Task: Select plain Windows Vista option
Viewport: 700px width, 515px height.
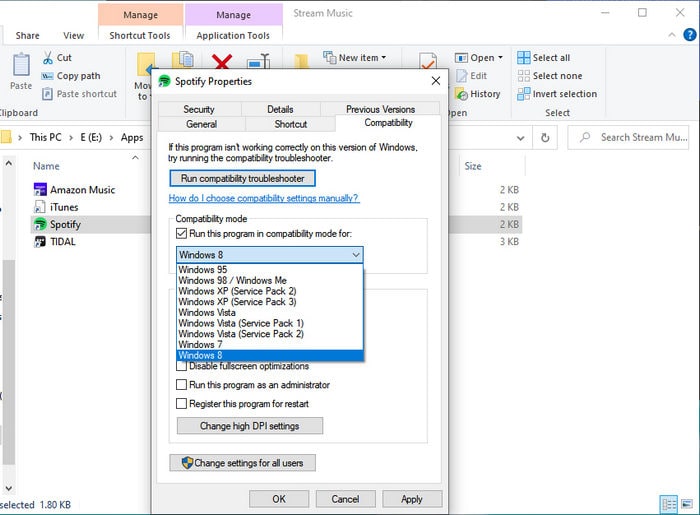Action: click(x=270, y=312)
